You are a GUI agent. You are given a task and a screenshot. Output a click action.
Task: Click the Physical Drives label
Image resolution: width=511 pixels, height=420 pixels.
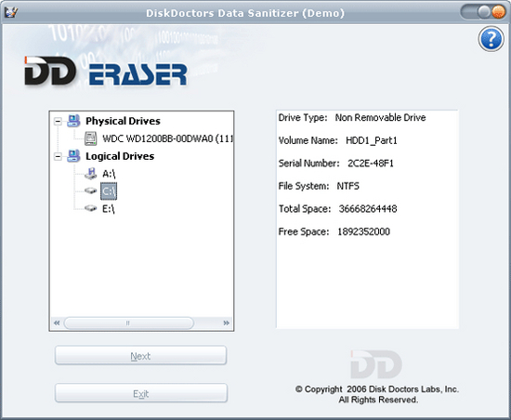pos(123,121)
